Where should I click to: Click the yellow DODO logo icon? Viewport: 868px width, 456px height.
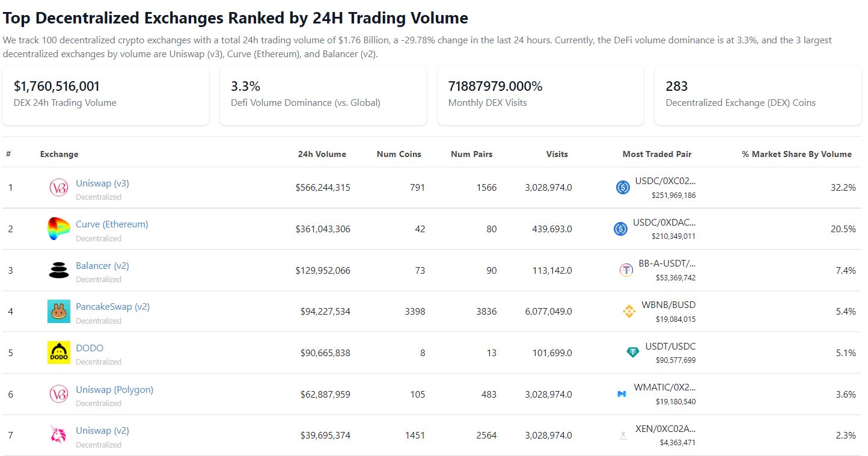click(x=59, y=353)
